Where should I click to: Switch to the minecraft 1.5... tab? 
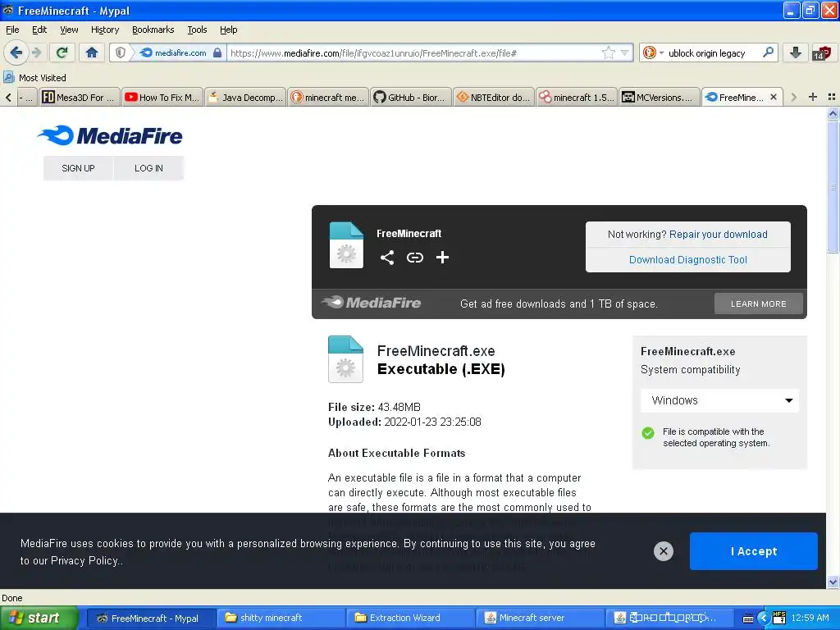click(577, 97)
